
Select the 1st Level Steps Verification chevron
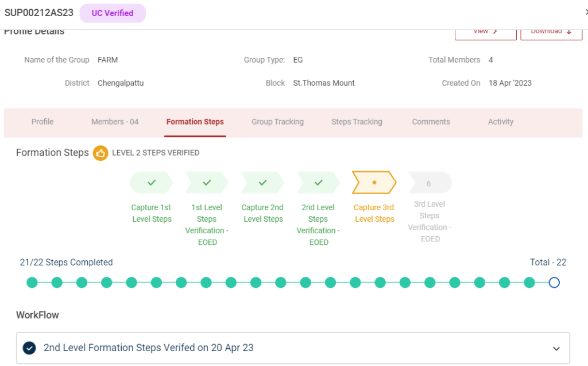pos(207,182)
